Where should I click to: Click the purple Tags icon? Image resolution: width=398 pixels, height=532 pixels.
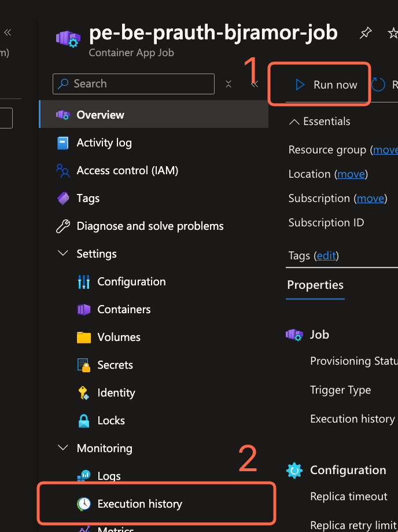click(x=63, y=199)
